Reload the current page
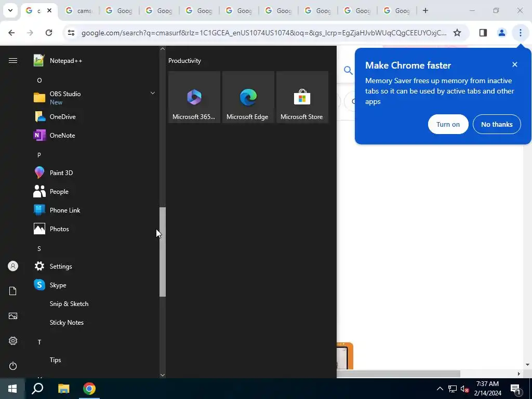Screen dimensions: 532x399 pos(49,33)
